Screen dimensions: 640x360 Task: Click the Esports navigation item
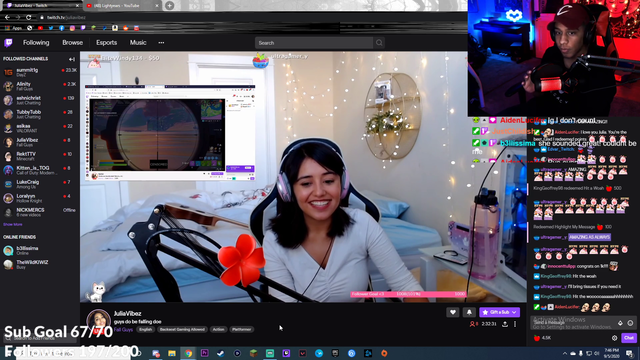click(x=107, y=42)
